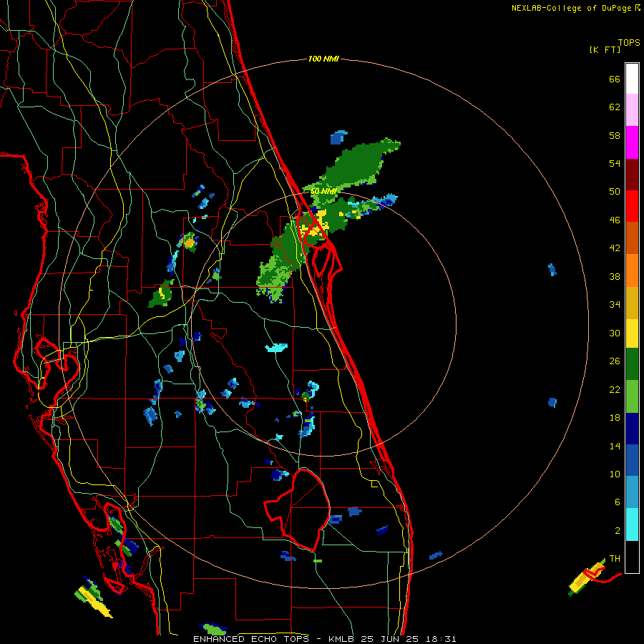Click the '100 NMI' range ring label
Screen dimensions: 644x644
(x=323, y=59)
